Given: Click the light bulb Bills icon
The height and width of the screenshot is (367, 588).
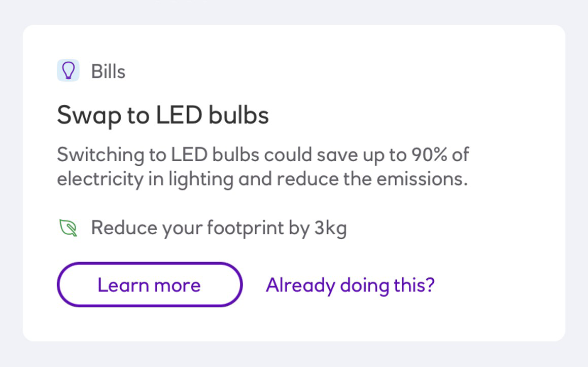Looking at the screenshot, I should [68, 70].
